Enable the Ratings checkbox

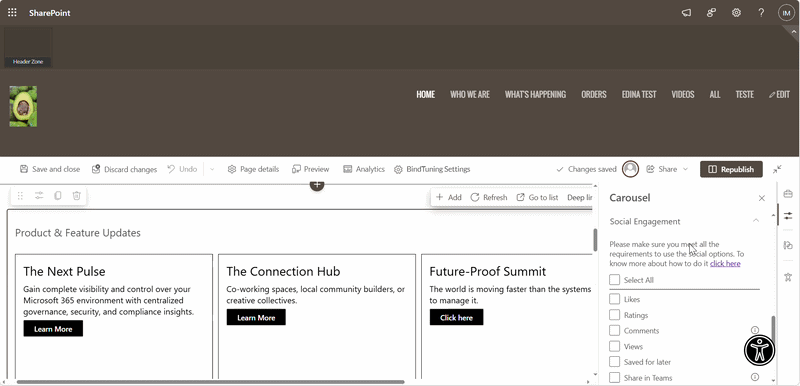click(615, 315)
